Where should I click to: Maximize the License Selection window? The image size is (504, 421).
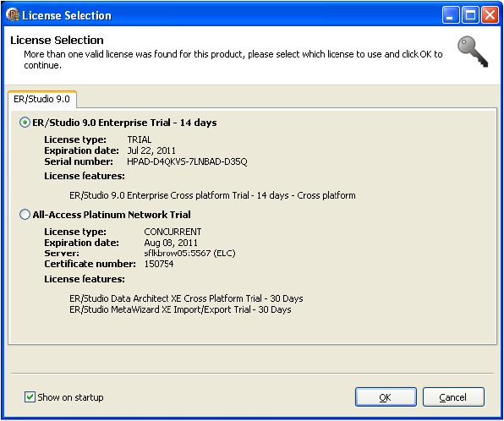470,15
